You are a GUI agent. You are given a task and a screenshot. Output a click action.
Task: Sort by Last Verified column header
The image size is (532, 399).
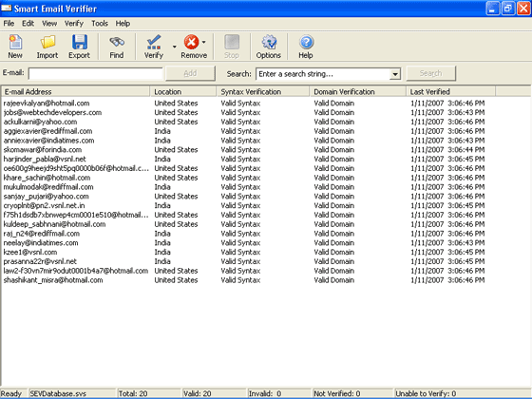(x=450, y=91)
